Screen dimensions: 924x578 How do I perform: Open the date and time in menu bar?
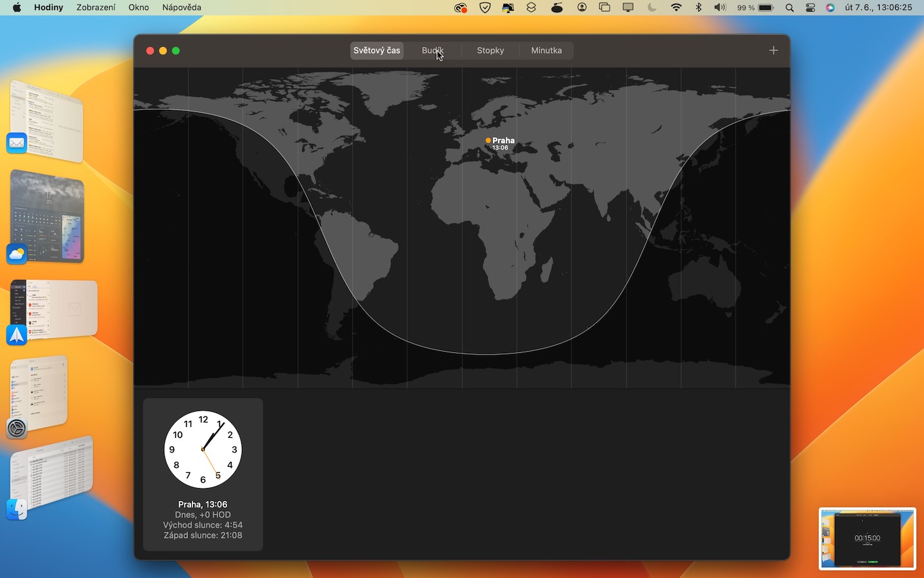[878, 8]
